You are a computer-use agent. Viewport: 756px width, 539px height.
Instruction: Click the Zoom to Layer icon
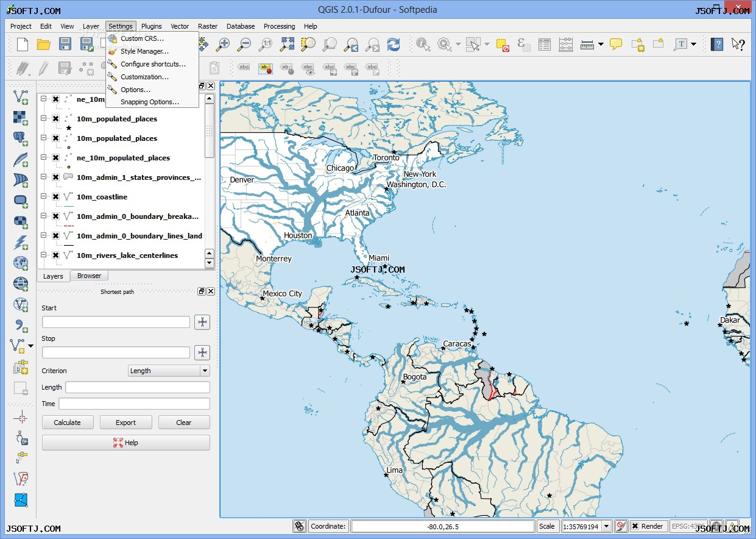pyautogui.click(x=330, y=44)
